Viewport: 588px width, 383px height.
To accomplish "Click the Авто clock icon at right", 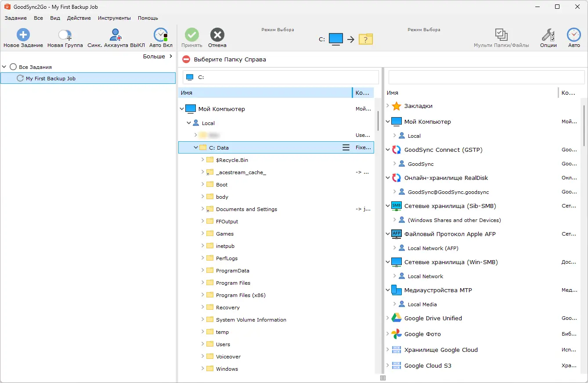I will pos(574,35).
